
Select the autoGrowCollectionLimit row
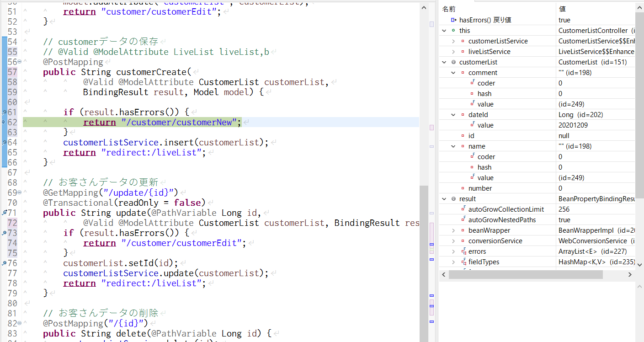(x=537, y=209)
